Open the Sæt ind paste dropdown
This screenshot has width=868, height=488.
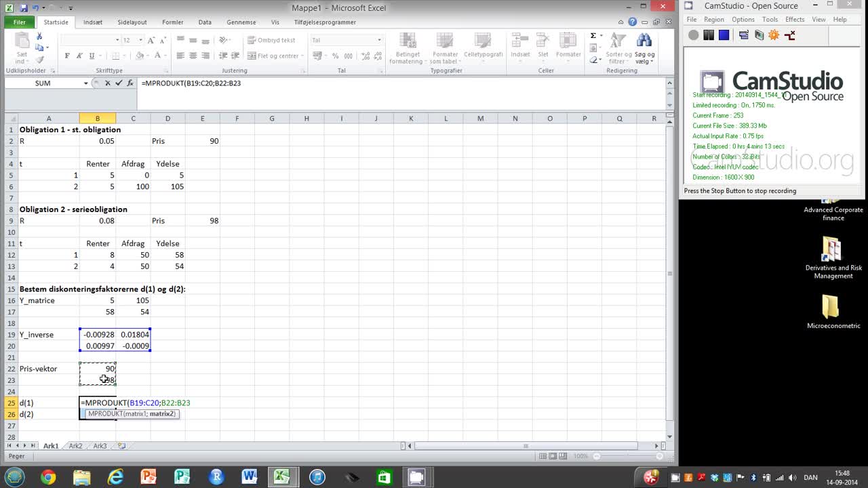(22, 57)
